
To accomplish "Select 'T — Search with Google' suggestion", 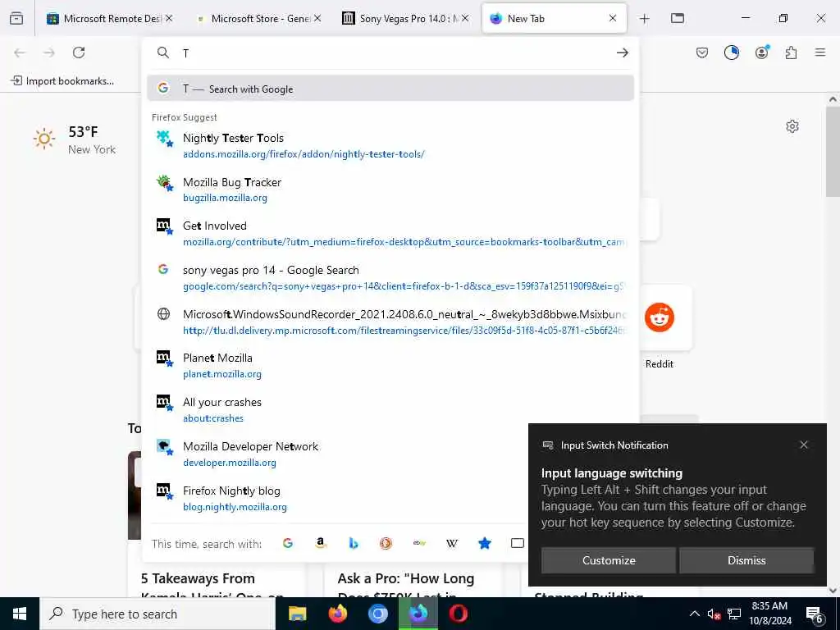I will (390, 89).
